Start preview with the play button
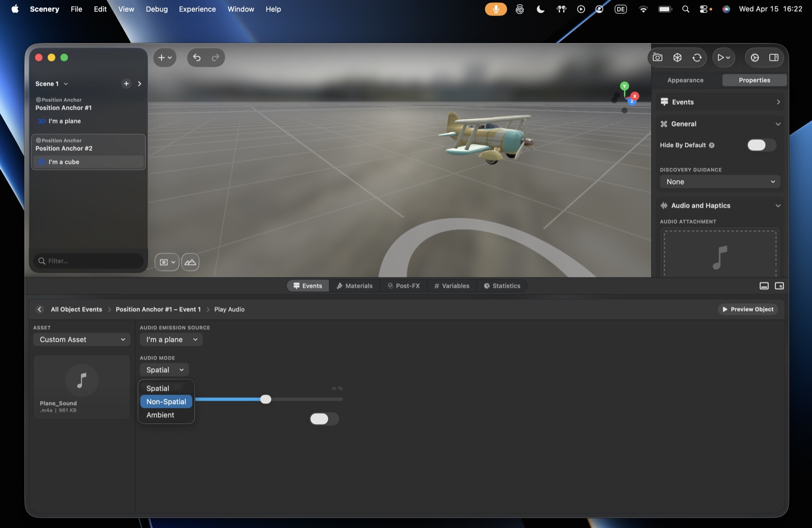This screenshot has height=528, width=812. (724, 58)
